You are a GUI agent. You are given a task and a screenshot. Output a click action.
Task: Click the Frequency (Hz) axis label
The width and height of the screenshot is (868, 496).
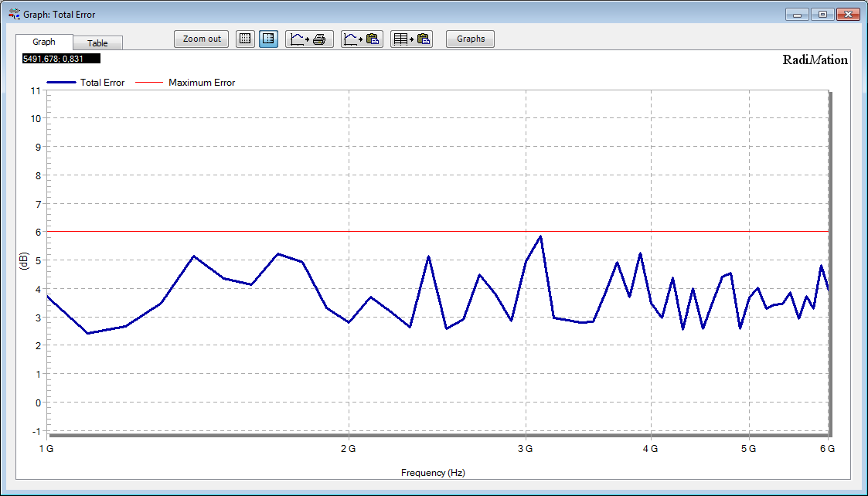pos(433,473)
